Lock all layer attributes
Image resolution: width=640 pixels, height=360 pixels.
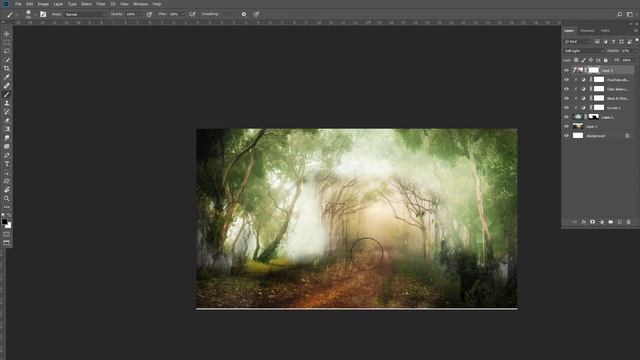pyautogui.click(x=606, y=60)
